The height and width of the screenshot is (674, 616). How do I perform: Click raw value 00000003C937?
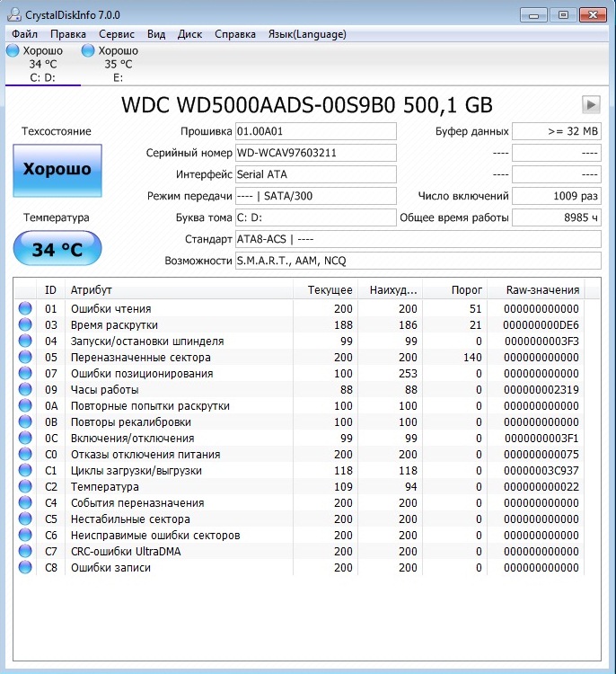coord(541,471)
